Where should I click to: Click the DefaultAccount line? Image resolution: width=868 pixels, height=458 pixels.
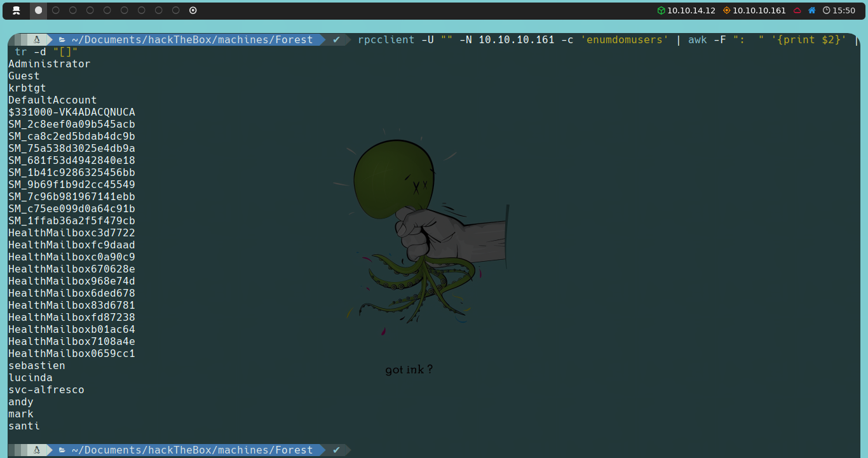tap(53, 100)
